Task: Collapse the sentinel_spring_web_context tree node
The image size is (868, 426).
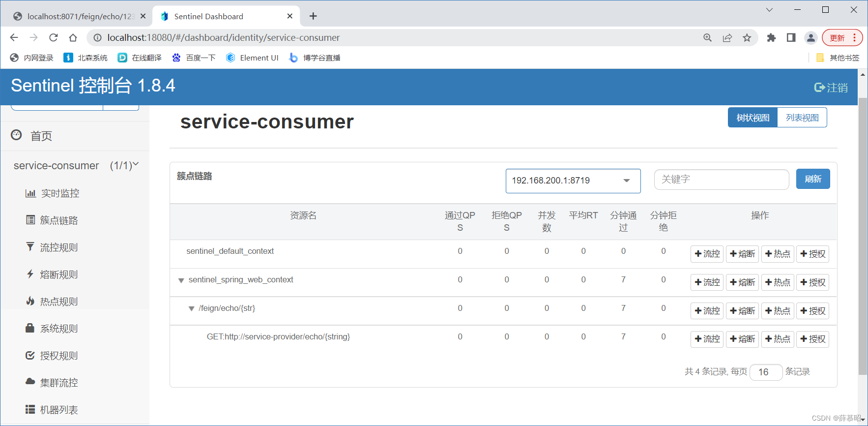Action: coord(181,280)
